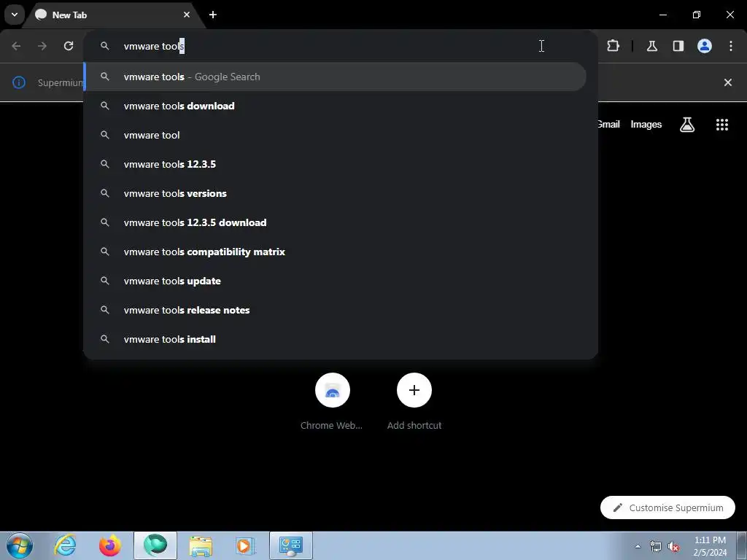
Task: Choose 'vmware tools download' suggestion
Action: [x=336, y=106]
